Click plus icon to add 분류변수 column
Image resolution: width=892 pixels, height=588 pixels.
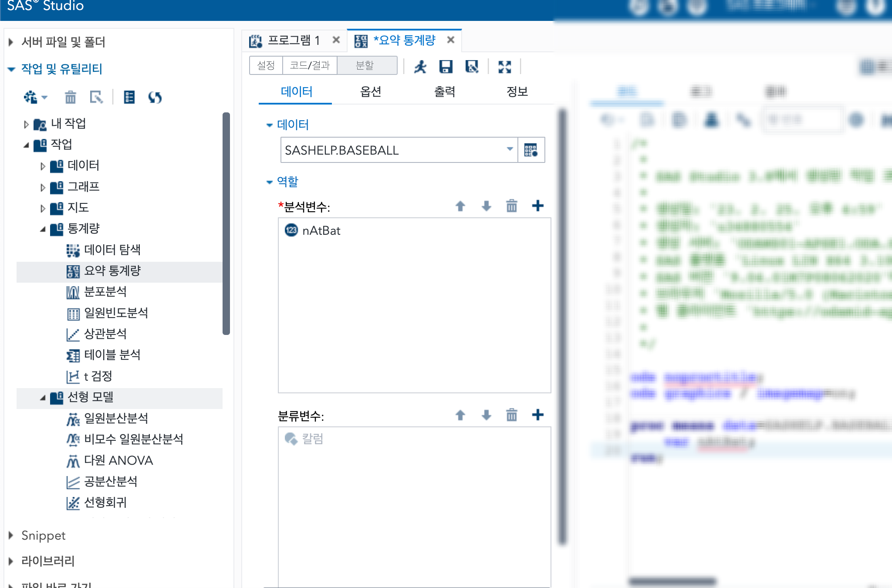tap(538, 415)
